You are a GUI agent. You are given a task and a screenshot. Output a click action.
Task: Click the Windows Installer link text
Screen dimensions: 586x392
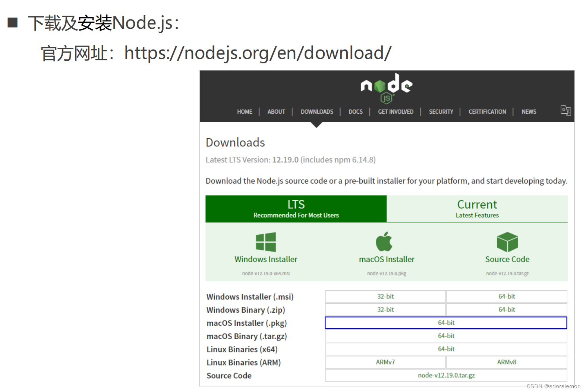pos(266,259)
